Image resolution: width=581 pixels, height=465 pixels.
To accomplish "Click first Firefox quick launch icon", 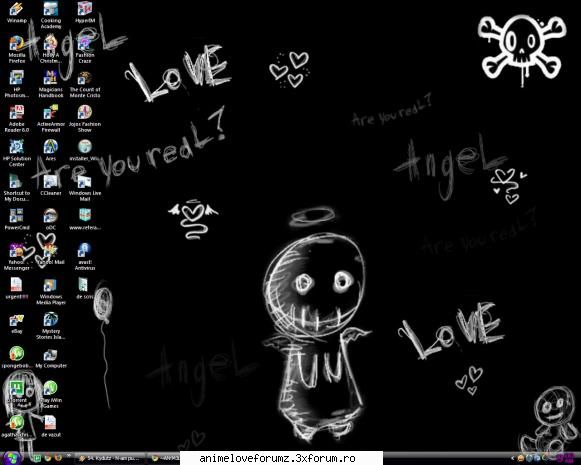I will [x=47, y=458].
